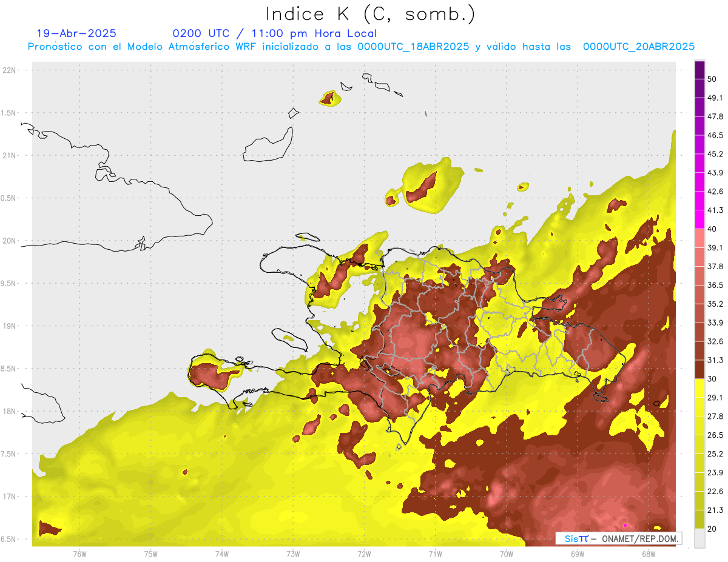Click the '75W' longitude label

tap(151, 554)
